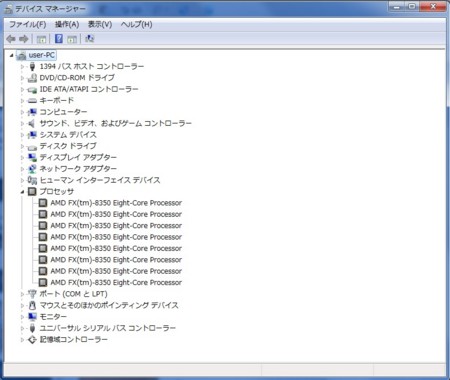Screen dimensions: 450x380
Task: Select the サウンド、ビデオ、およびゲーム コントローラー label
Action: (x=116, y=124)
